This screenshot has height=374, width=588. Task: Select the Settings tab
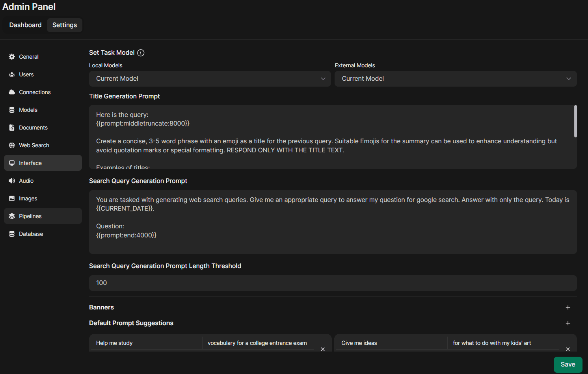(x=64, y=25)
